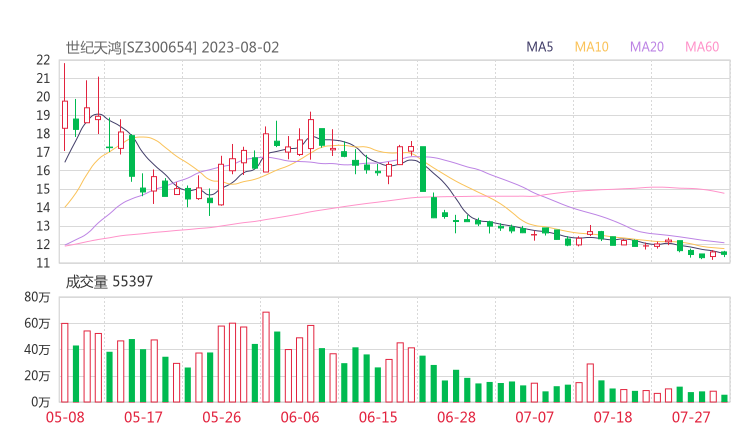Click the 07-07 date axis label
This screenshot has height=440, width=740.
click(534, 417)
